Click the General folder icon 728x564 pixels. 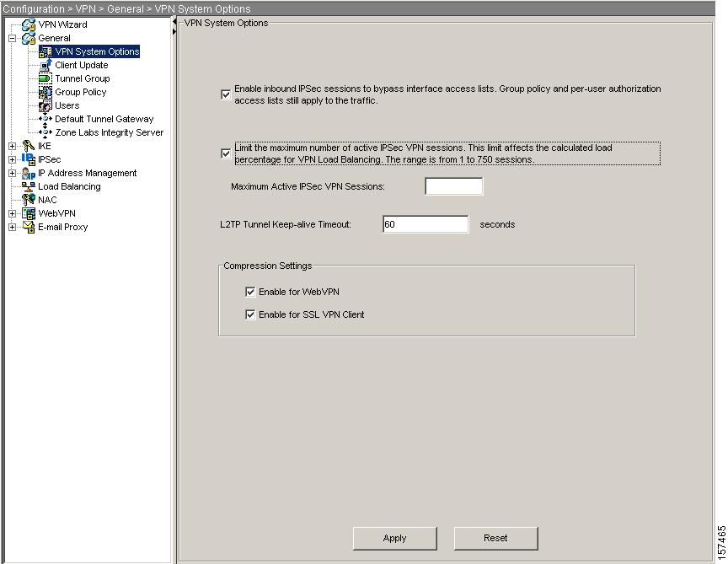pos(29,38)
